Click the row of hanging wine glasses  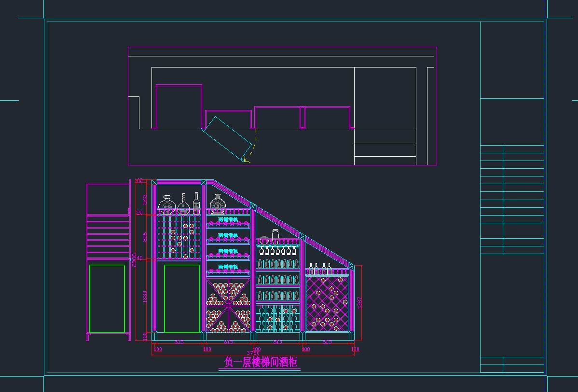[x=277, y=251]
